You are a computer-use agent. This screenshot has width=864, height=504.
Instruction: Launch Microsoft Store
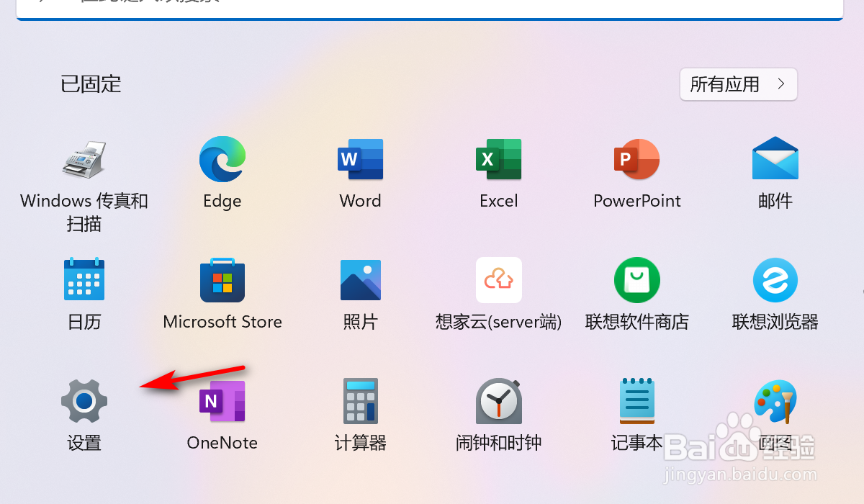[222, 279]
